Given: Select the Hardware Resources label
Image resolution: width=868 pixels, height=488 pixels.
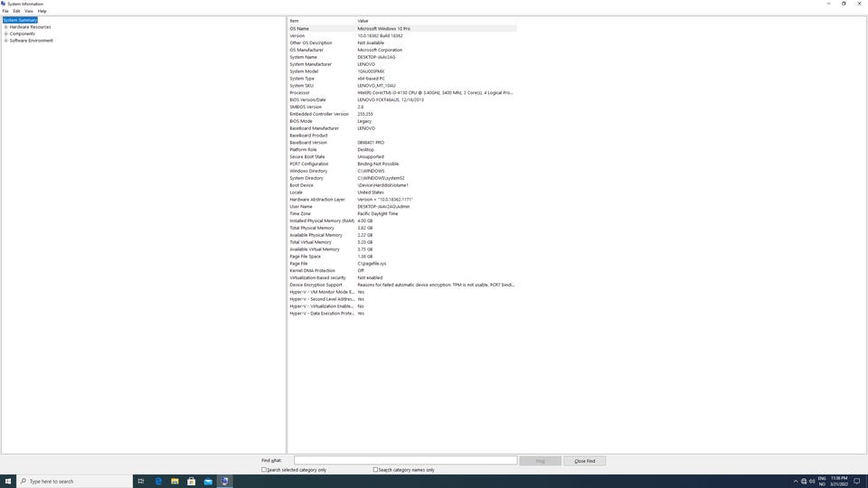Looking at the screenshot, I should 30,27.
